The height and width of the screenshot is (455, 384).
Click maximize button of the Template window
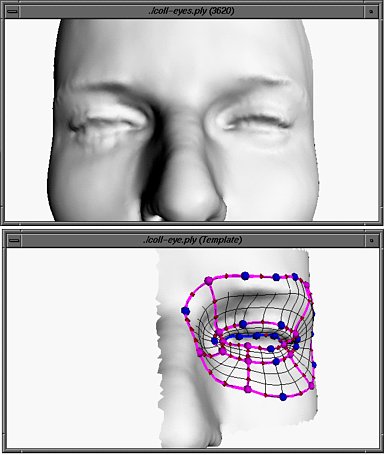click(x=371, y=240)
